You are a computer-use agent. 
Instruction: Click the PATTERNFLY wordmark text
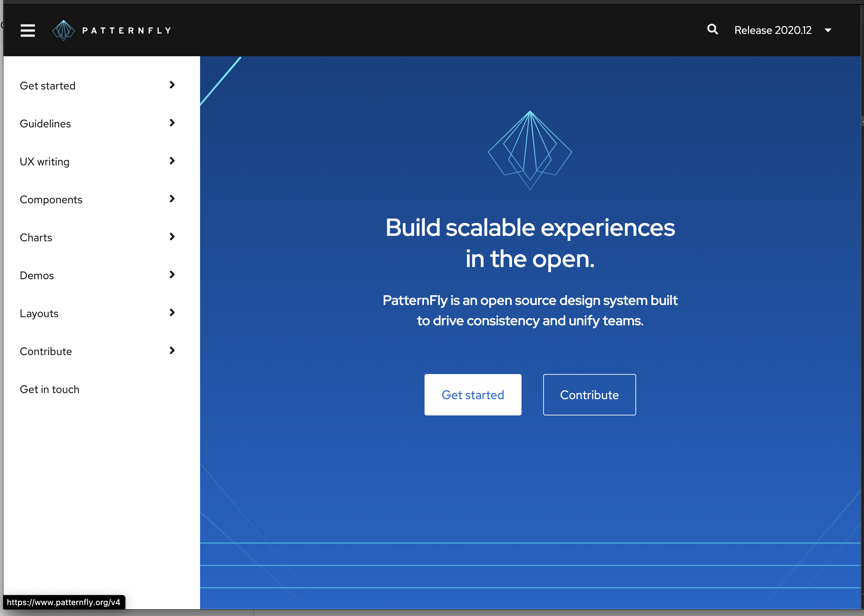coord(126,30)
